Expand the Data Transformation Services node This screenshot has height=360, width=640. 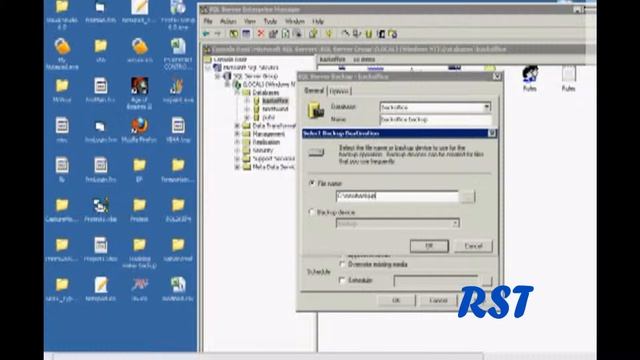coord(237,126)
